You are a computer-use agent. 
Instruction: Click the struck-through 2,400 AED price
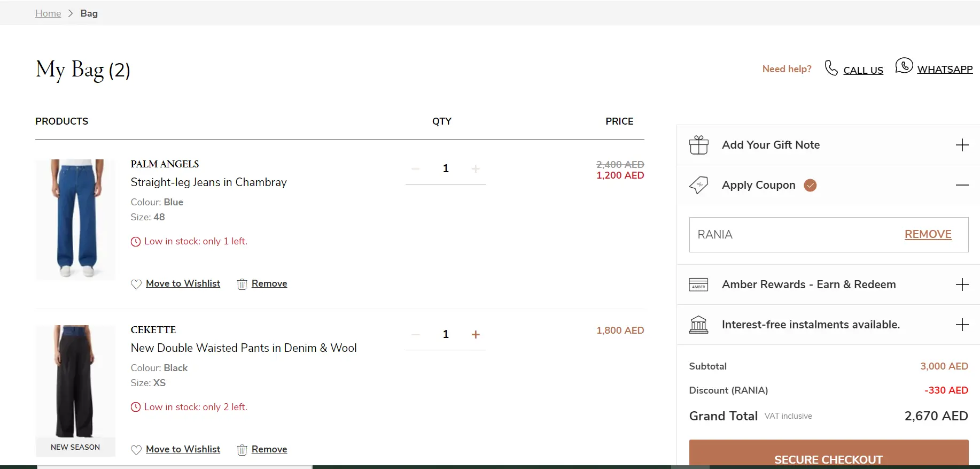620,165
